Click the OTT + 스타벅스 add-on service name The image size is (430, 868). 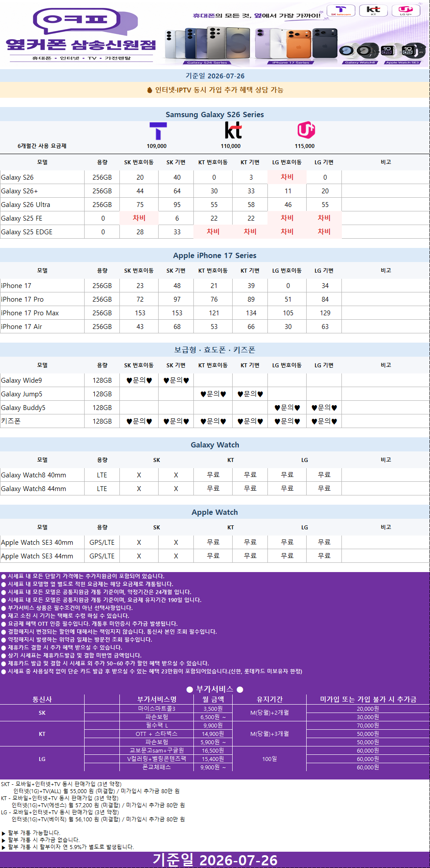[x=157, y=734]
